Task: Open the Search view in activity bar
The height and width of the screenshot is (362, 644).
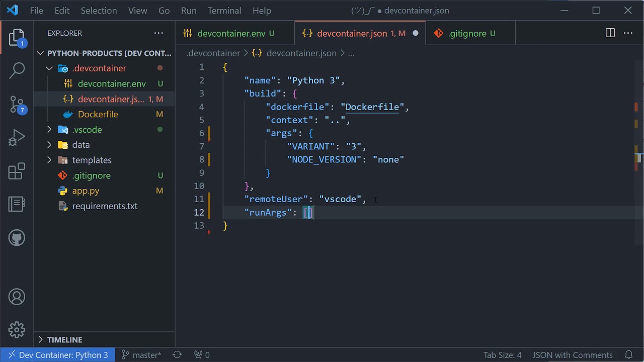Action: pyautogui.click(x=17, y=71)
